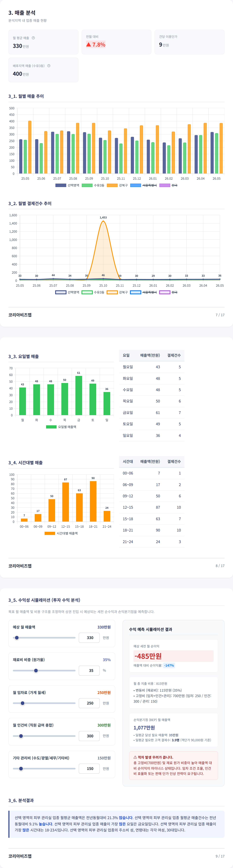Click the 월 임차료 slider handle
Viewport: 233px width, 868px height.
point(23,703)
